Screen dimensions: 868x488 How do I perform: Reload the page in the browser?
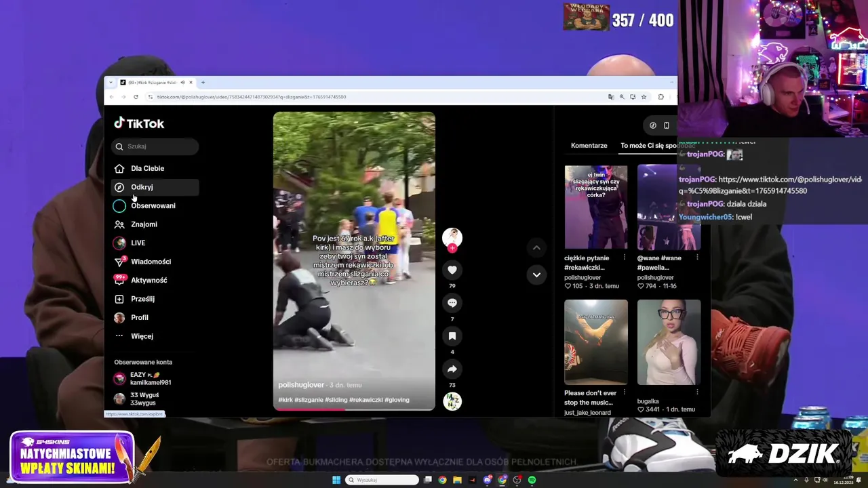(136, 97)
